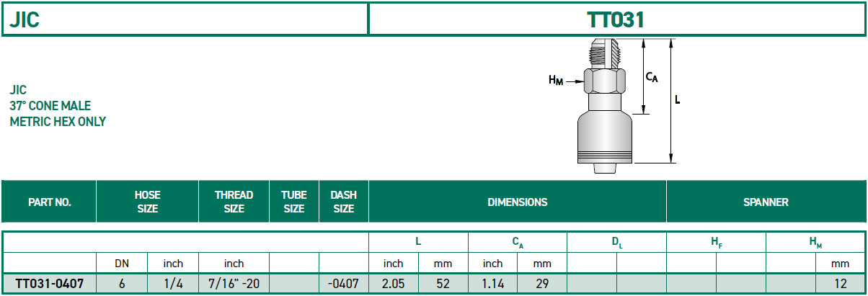Click the TUBE SIZE column header

coord(294,202)
